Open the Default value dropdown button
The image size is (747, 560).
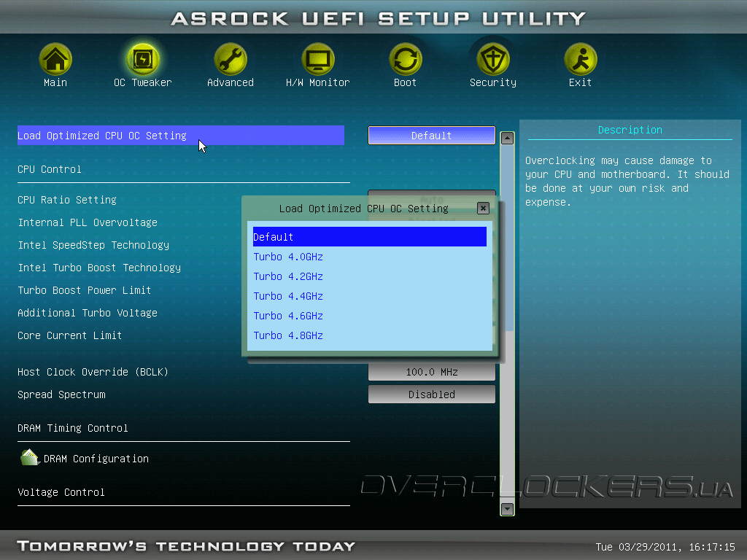(x=432, y=135)
